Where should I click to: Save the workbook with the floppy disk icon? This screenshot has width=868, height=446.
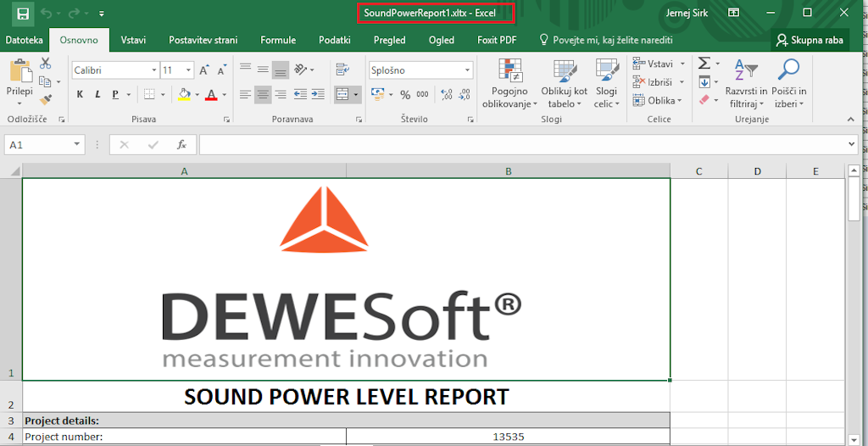coord(22,14)
